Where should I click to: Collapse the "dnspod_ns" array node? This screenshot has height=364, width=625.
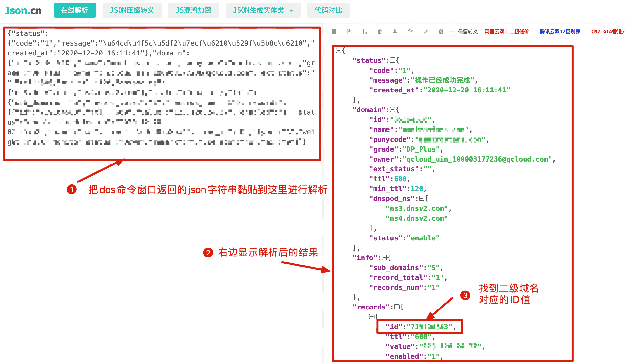pyautogui.click(x=422, y=198)
